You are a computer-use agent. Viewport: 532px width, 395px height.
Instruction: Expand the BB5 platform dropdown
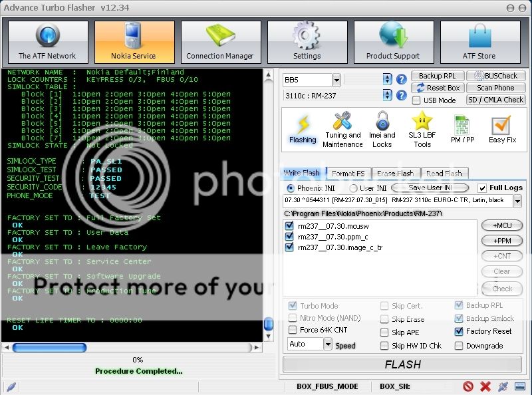[336, 80]
